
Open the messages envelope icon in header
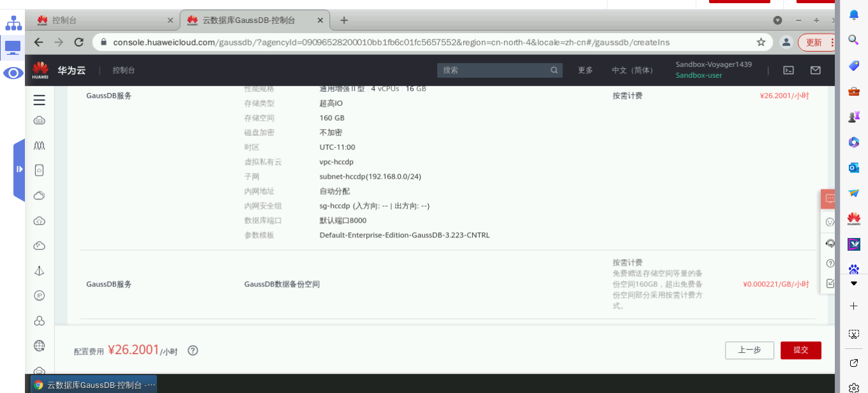click(815, 70)
